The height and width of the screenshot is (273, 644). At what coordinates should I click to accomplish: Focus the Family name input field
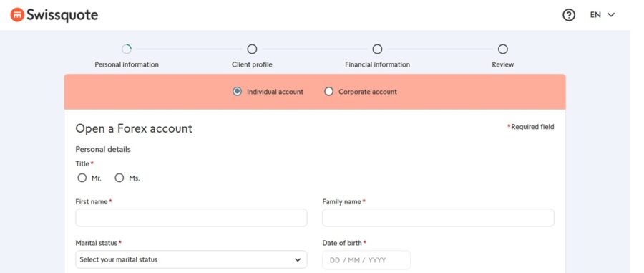coord(438,218)
